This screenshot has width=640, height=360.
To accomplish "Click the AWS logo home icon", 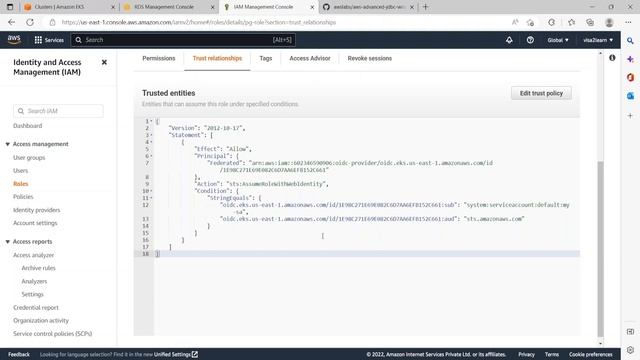I will [14, 40].
